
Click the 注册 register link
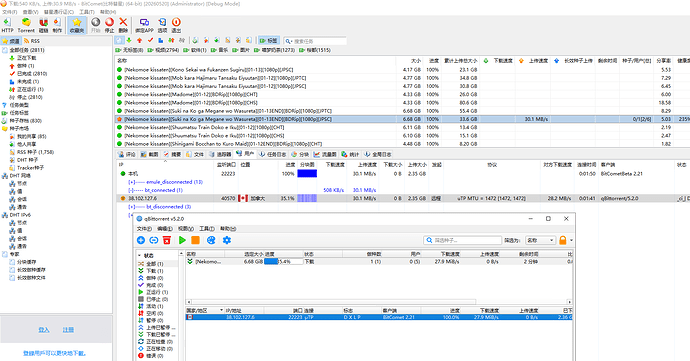point(68,330)
